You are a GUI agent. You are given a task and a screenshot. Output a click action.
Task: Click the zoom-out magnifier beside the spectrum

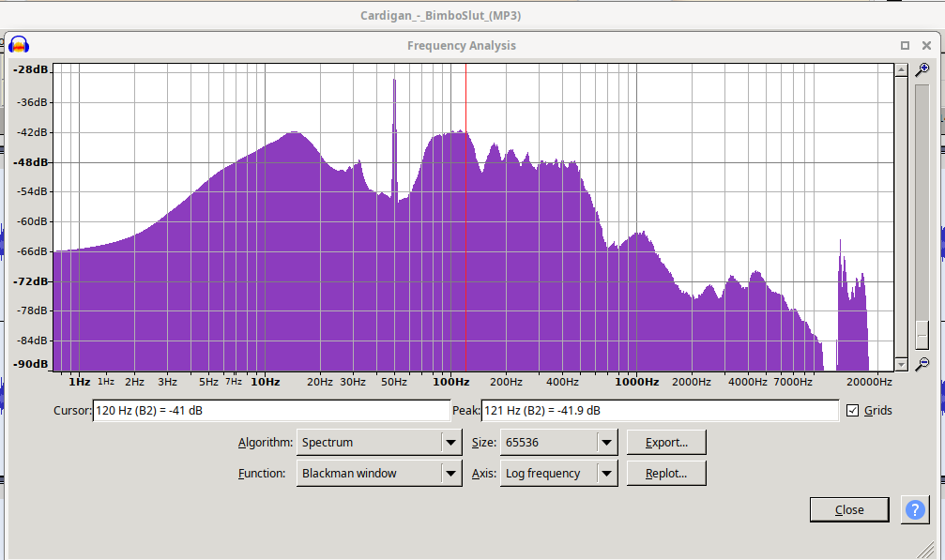pos(922,364)
